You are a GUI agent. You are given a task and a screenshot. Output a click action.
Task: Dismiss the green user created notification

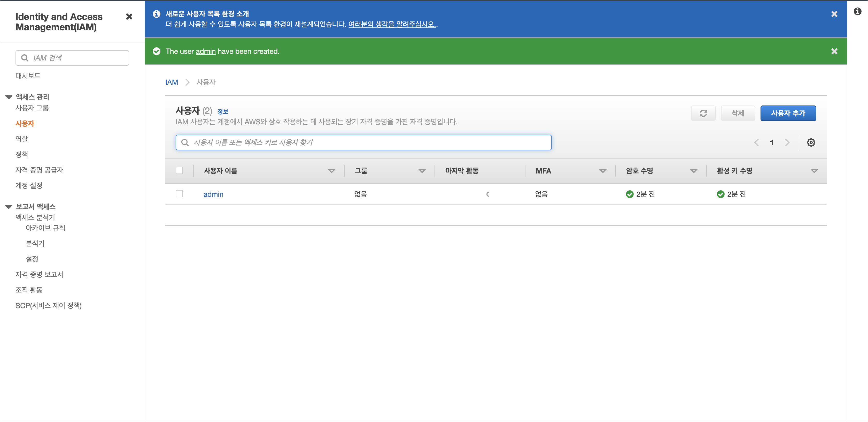tap(834, 51)
